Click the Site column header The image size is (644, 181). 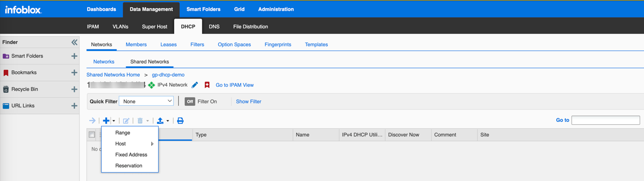pyautogui.click(x=560, y=135)
